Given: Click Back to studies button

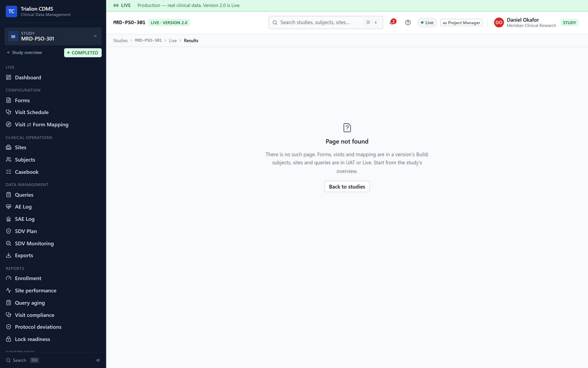Looking at the screenshot, I should (x=347, y=186).
